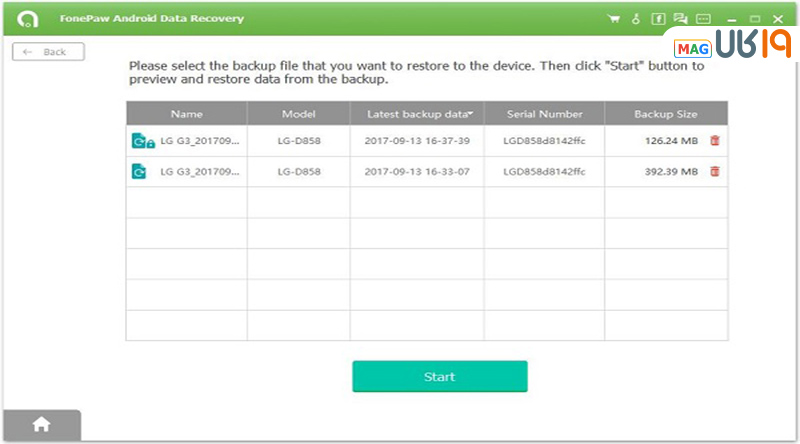
Task: Select backup dated 2017-09-13 16-33-07
Action: [416, 172]
